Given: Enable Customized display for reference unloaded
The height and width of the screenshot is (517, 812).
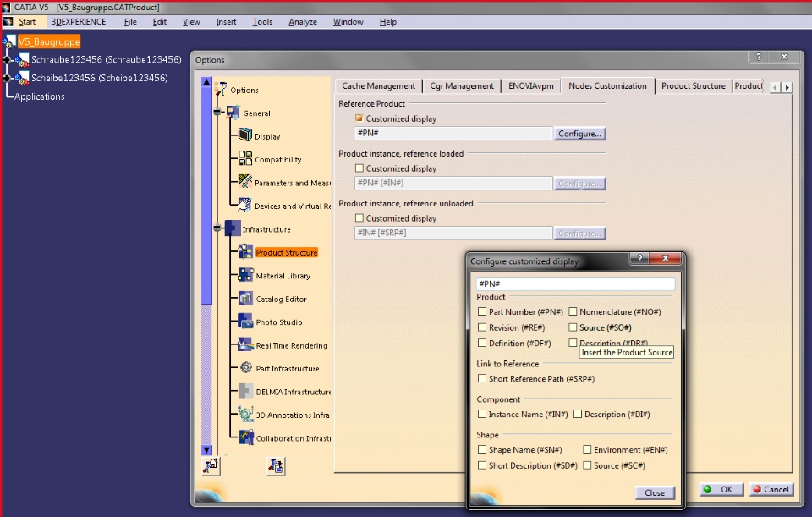Looking at the screenshot, I should pos(359,218).
